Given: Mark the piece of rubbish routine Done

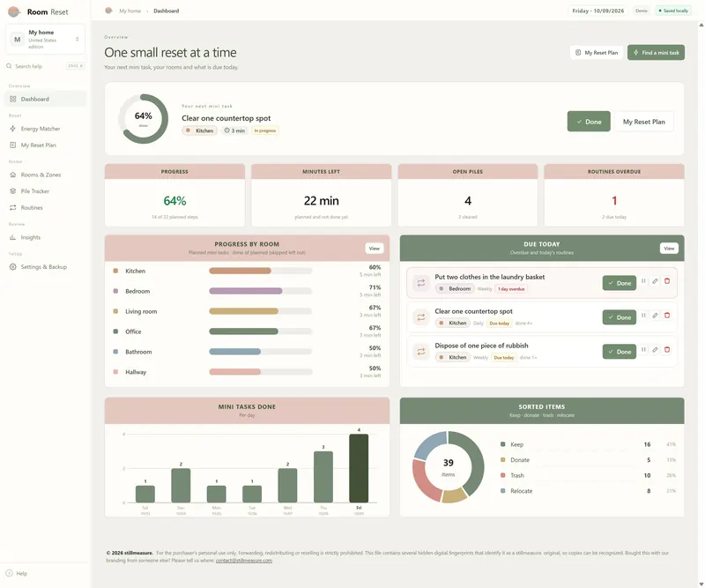Looking at the screenshot, I should coord(620,352).
